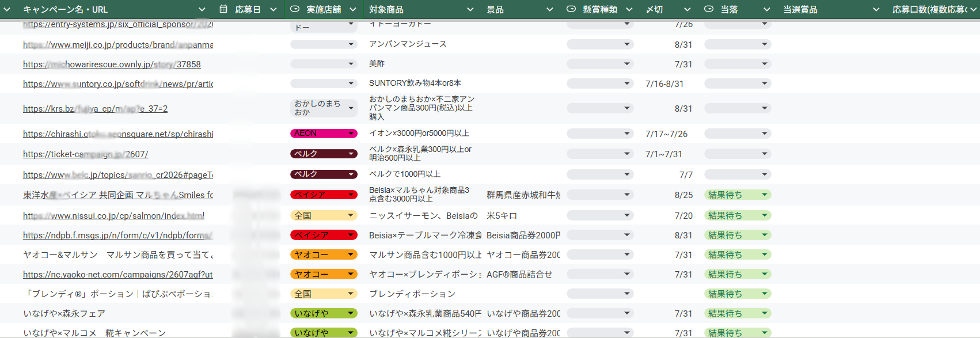This screenshot has height=338, width=980.
Task: Open 結果待ち chip in the 東洋水産 row
Action: [738, 195]
